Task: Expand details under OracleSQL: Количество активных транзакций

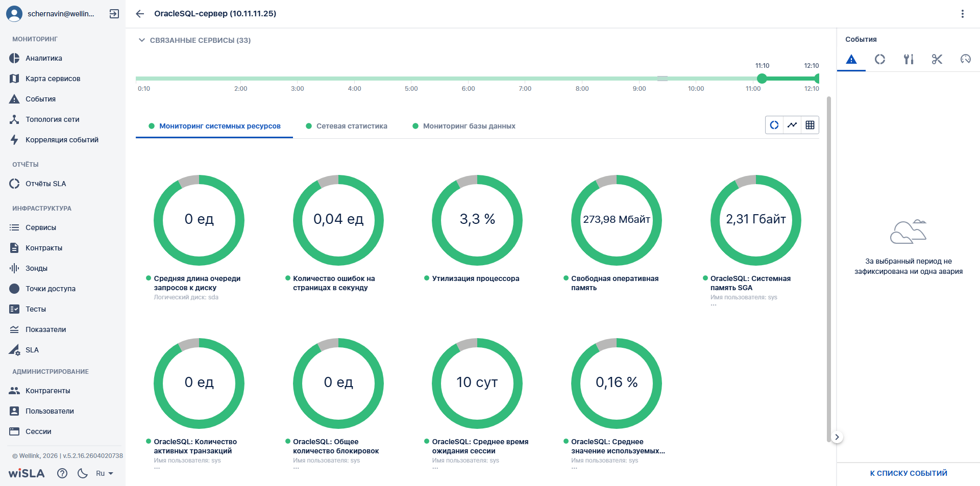Action: pos(157,468)
